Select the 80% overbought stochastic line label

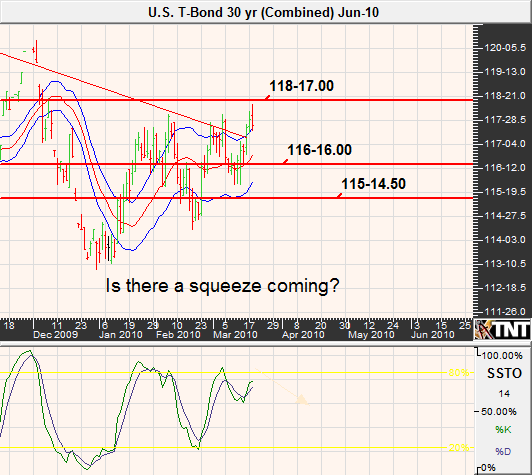coord(459,373)
